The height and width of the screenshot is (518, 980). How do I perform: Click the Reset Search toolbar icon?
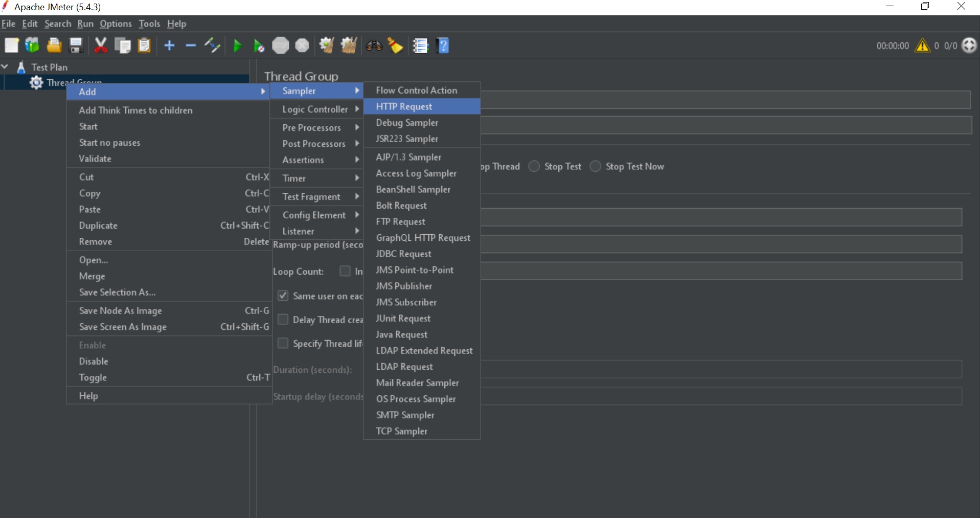(395, 46)
